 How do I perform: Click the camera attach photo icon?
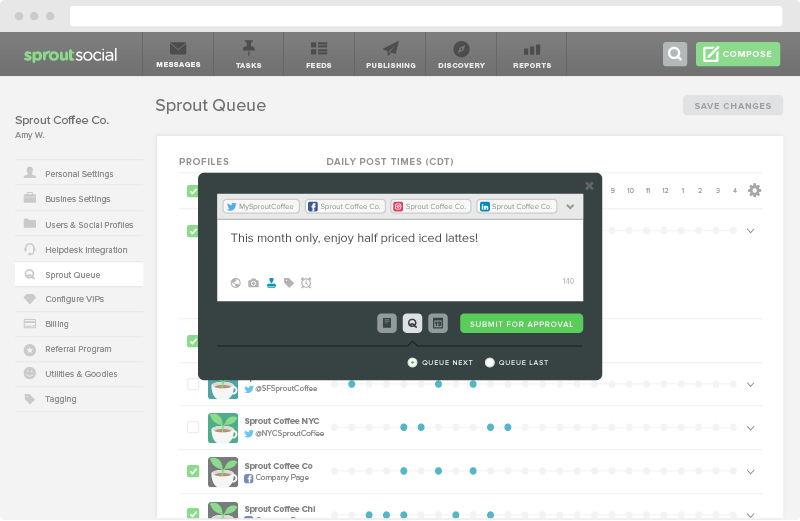254,283
